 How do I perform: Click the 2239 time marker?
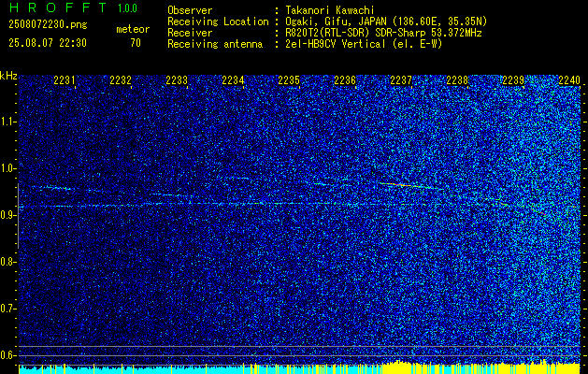tap(513, 80)
